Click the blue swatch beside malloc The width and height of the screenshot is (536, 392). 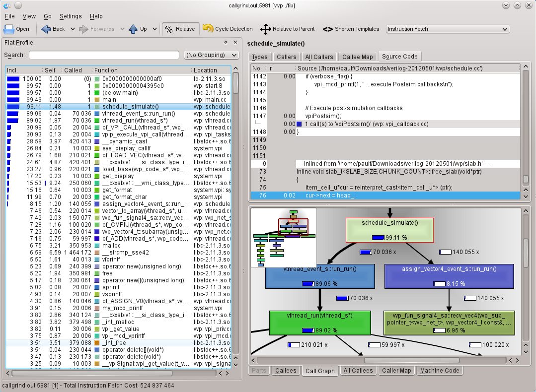point(97,246)
